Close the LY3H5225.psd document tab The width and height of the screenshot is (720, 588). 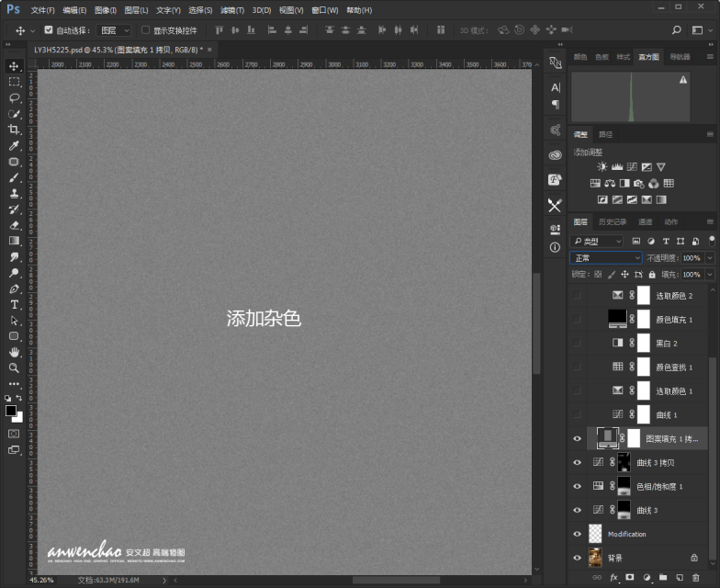pyautogui.click(x=209, y=50)
